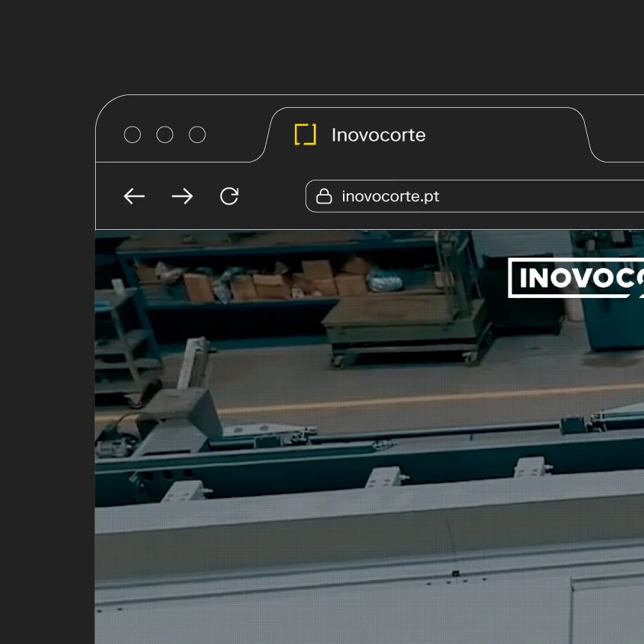The height and width of the screenshot is (644, 644).
Task: Click the middle window control circle
Action: tap(165, 135)
